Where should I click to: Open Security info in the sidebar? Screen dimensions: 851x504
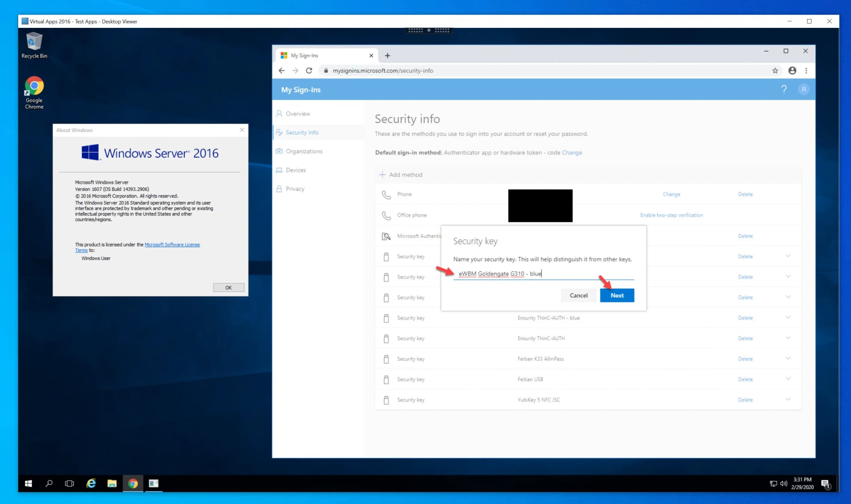pyautogui.click(x=302, y=132)
